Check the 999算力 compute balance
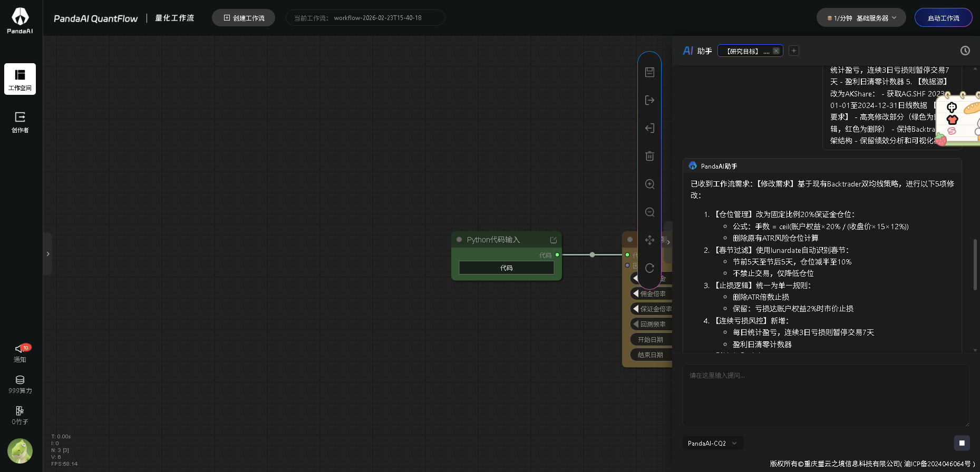The height and width of the screenshot is (472, 980). (20, 385)
